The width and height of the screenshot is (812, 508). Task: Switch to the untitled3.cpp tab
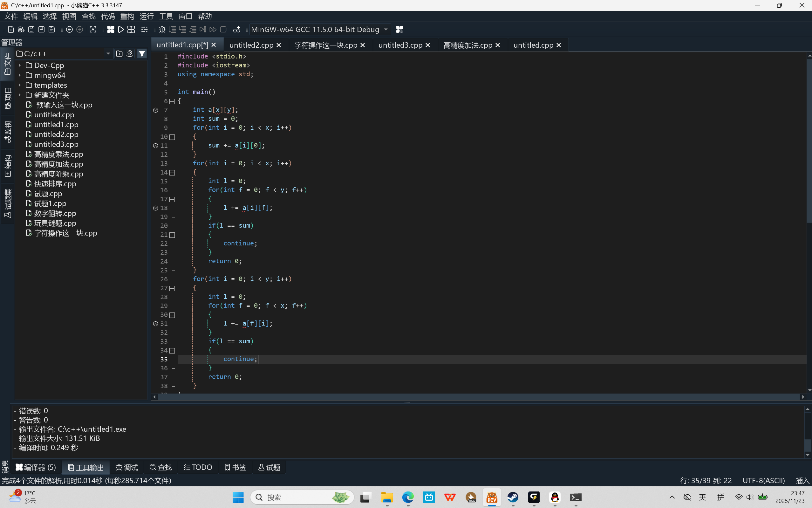click(x=400, y=45)
